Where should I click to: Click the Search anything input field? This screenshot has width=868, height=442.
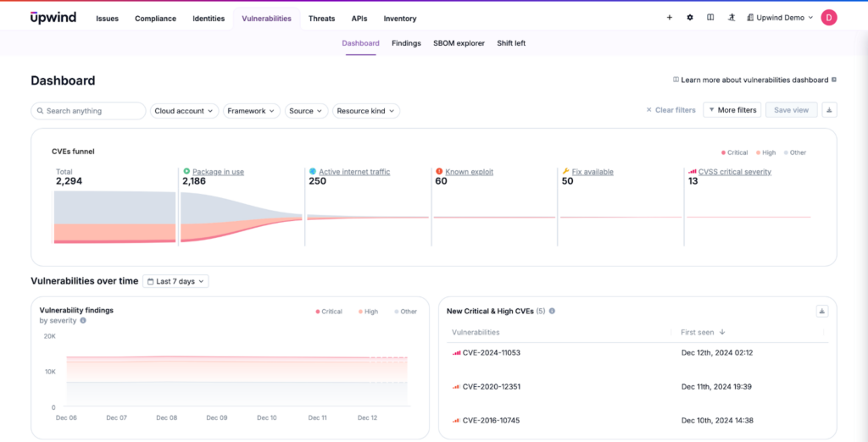(x=89, y=111)
